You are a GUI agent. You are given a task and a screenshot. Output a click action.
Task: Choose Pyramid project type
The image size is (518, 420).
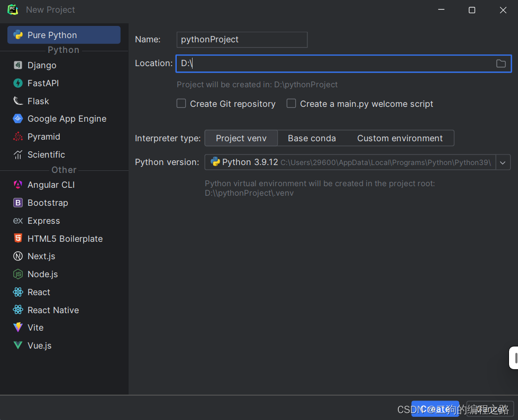pos(64,136)
